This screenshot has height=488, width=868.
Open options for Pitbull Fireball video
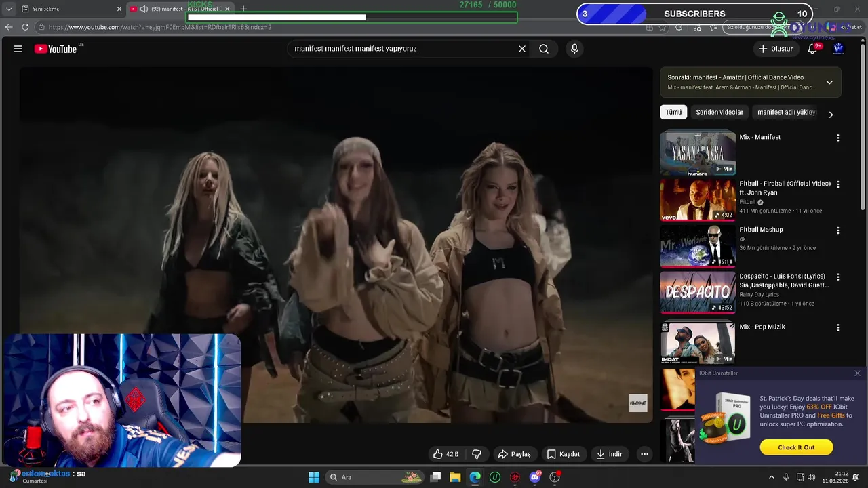[x=838, y=184]
